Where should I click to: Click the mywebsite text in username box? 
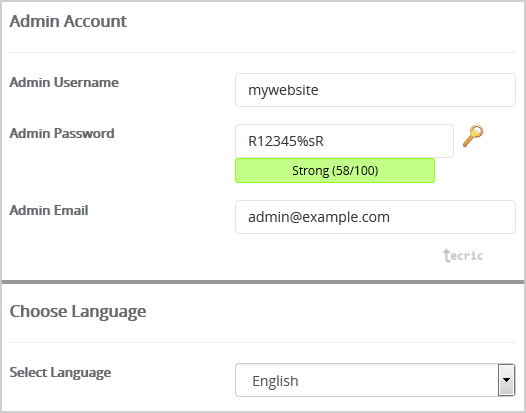[283, 90]
